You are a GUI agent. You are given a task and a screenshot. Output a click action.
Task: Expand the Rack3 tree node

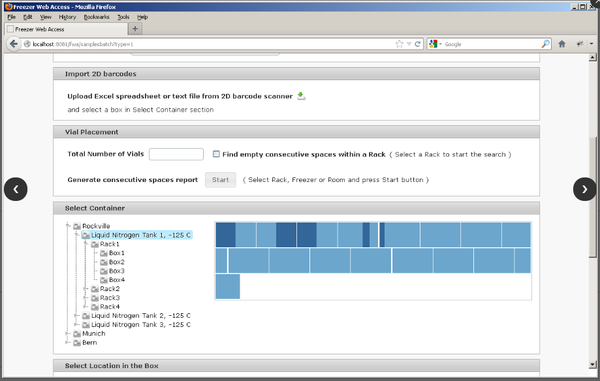point(86,298)
